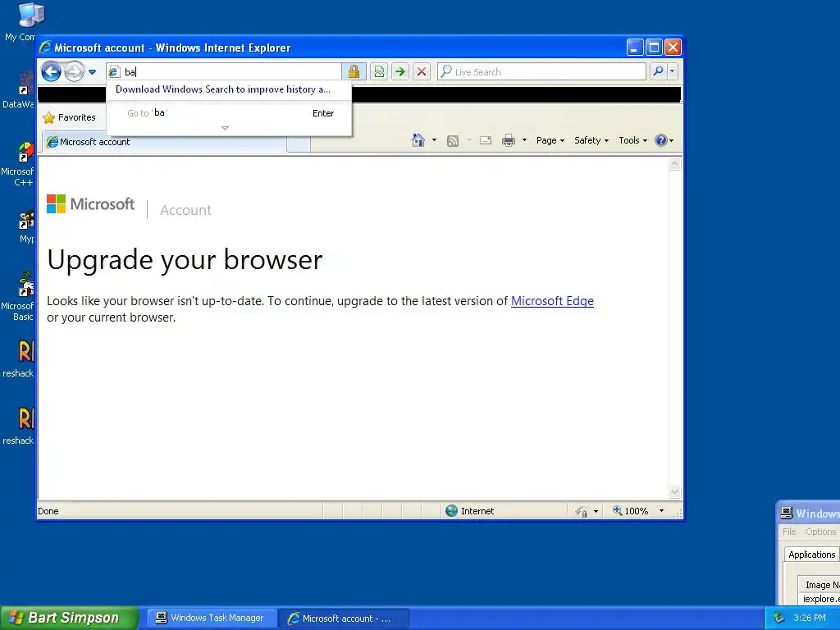Select the Microsoft C++ desktop shortcut
This screenshot has width=840, height=630.
click(18, 164)
